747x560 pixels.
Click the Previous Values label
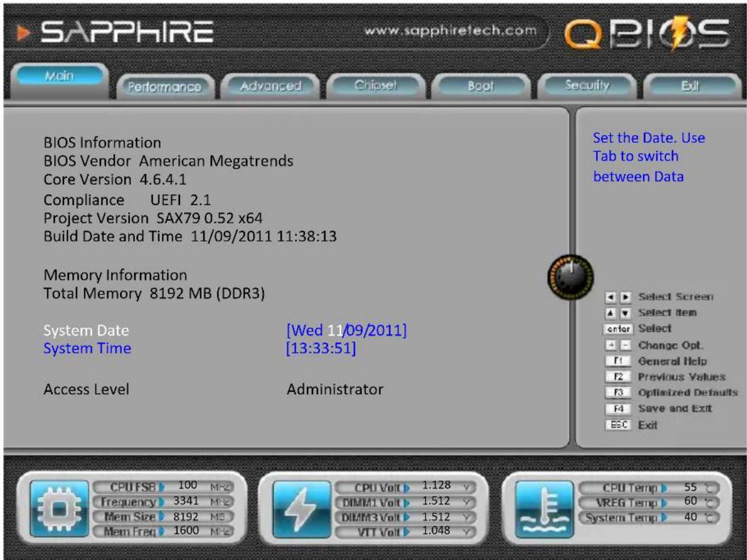tap(682, 377)
